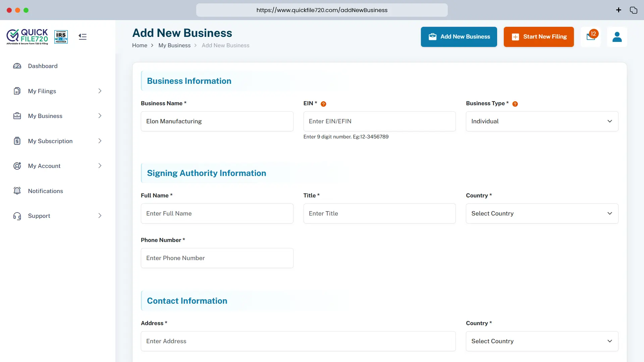Open the messages icon showing 12 notifications
The width and height of the screenshot is (644, 362).
[591, 37]
